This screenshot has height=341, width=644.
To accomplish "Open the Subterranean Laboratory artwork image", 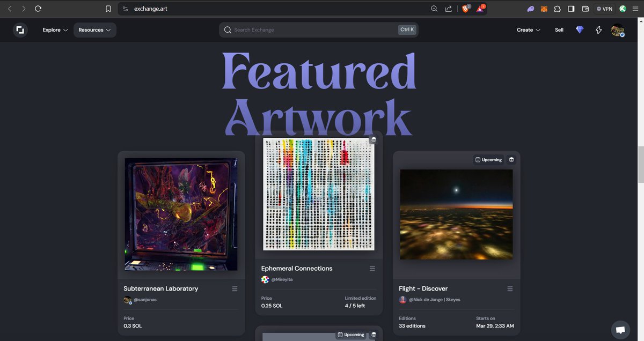I will click(181, 214).
